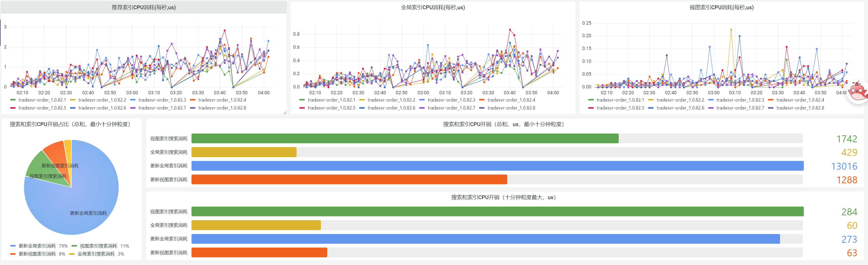868x265 pixels.
Task: Click the orange 更新视图索引消耗 bar showing 63
Action: click(259, 252)
